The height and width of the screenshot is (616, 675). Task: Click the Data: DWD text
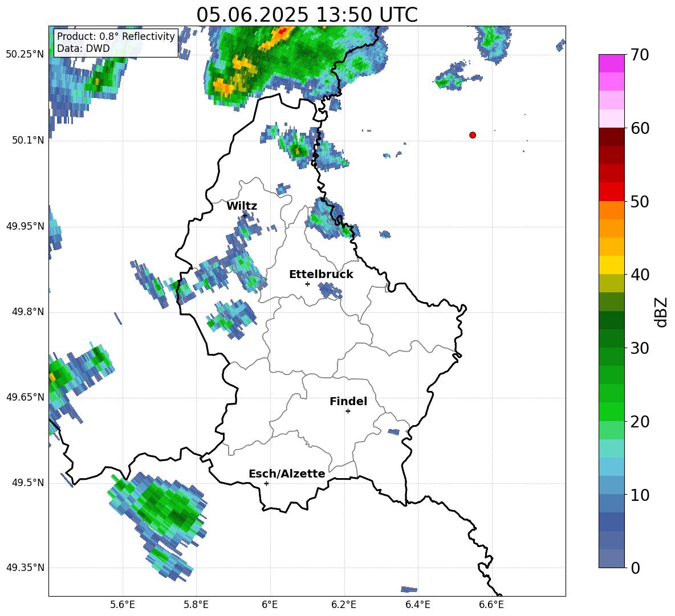click(x=83, y=48)
